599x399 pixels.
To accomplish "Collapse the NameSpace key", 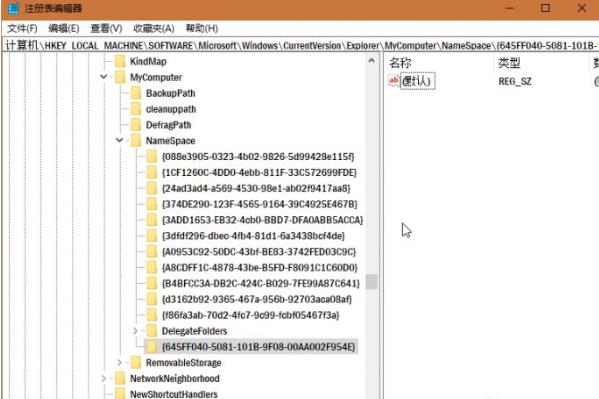I will 120,141.
